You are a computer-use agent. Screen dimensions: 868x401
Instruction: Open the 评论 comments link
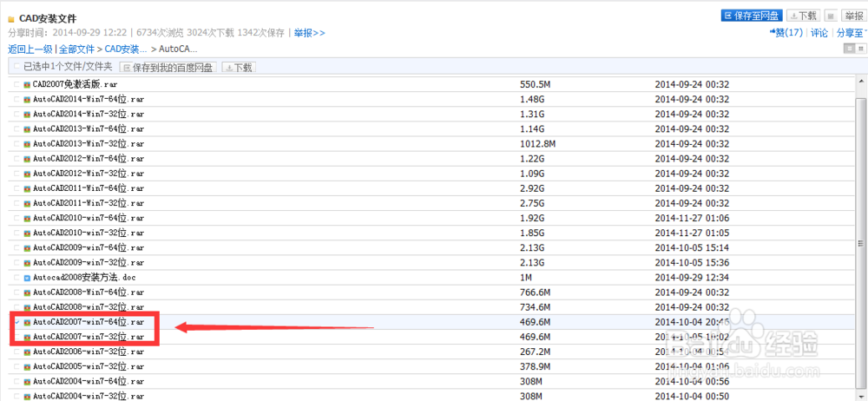(x=819, y=33)
